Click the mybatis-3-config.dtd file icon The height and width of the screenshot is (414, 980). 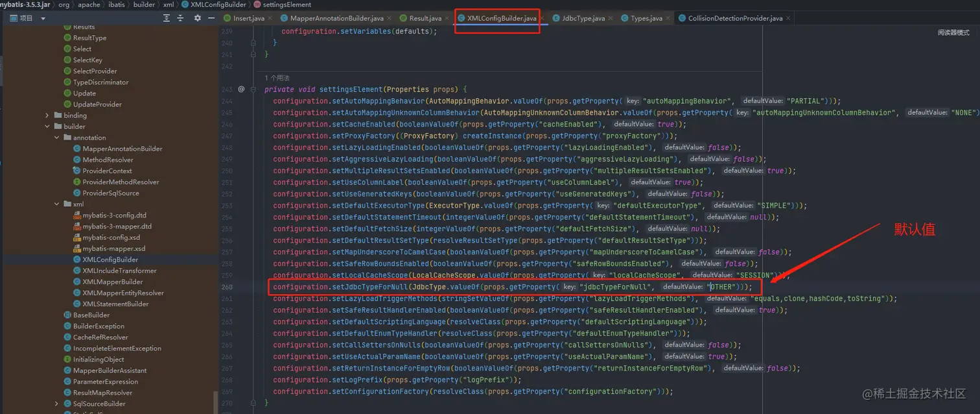(77, 215)
